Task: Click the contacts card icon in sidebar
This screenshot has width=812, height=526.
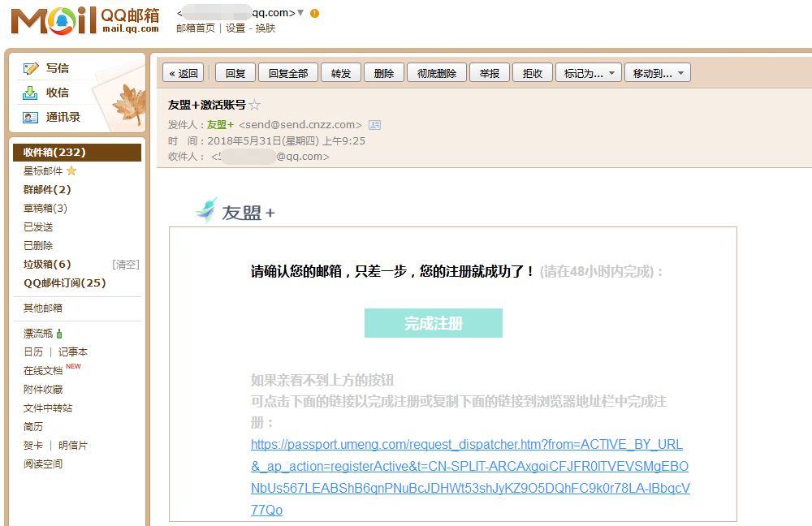Action: point(31,117)
